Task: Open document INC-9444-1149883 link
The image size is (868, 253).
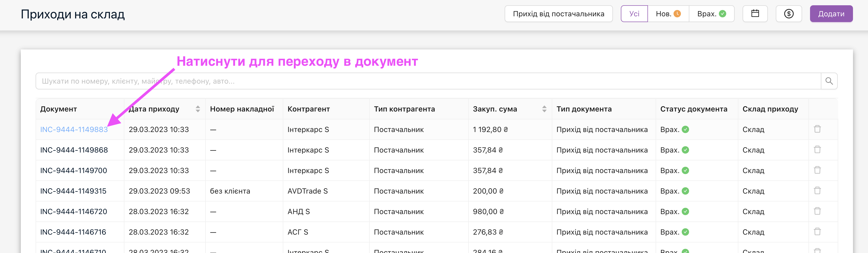Action: point(74,130)
